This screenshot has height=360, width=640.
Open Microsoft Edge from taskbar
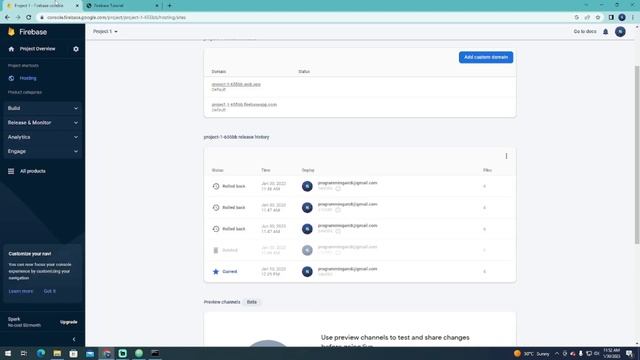[x=41, y=353]
